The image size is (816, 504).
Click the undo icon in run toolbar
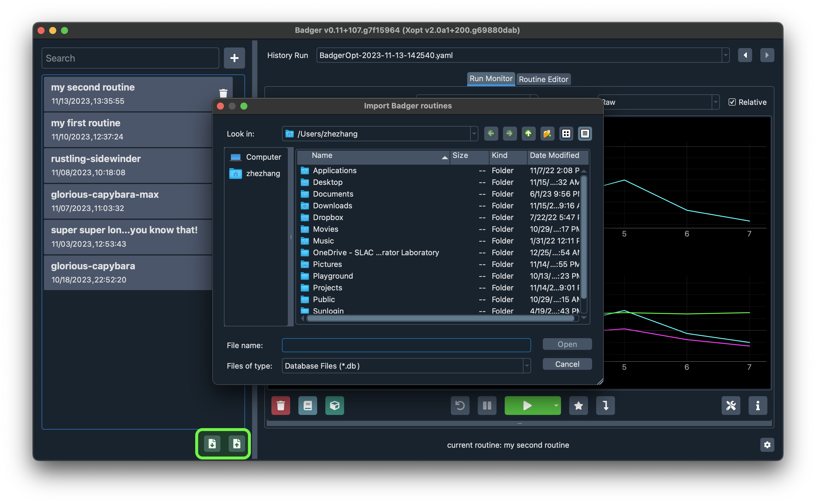point(460,405)
